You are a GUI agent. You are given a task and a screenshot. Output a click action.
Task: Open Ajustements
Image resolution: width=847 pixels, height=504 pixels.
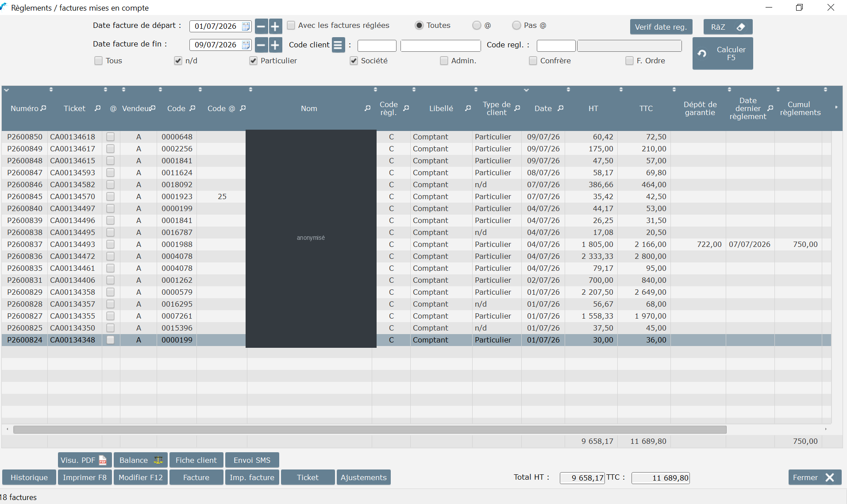tap(364, 477)
